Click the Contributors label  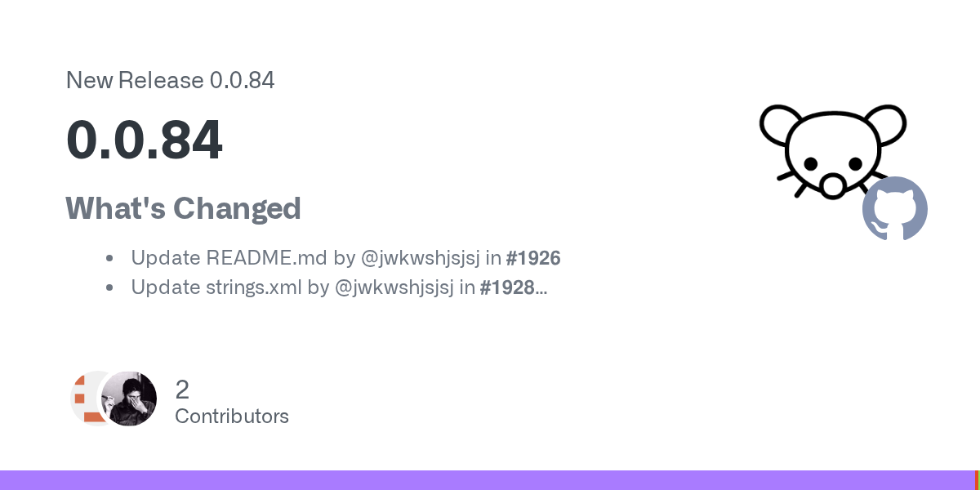[x=232, y=416]
